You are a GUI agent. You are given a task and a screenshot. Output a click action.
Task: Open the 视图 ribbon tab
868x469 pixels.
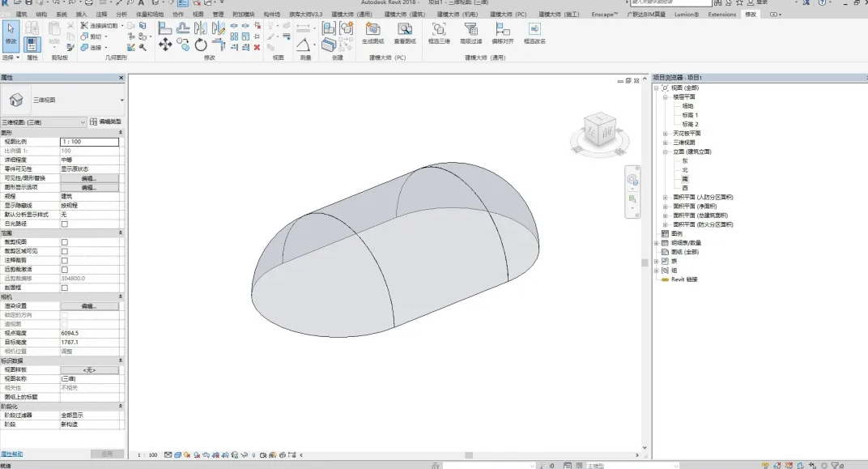tap(198, 15)
